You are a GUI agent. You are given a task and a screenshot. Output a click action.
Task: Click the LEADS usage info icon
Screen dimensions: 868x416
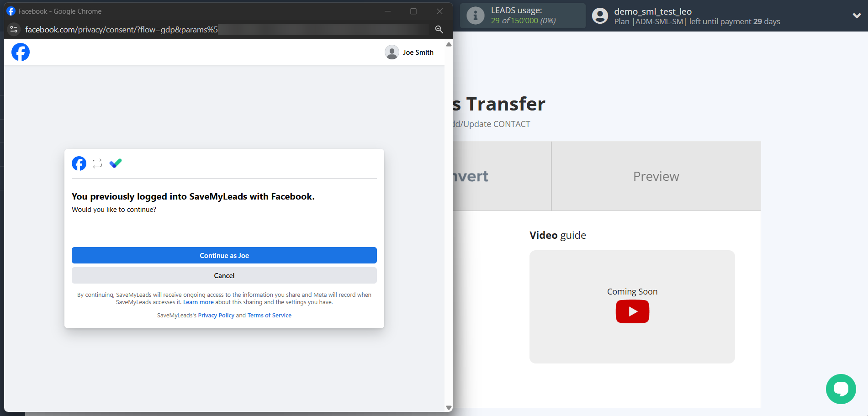coord(476,16)
